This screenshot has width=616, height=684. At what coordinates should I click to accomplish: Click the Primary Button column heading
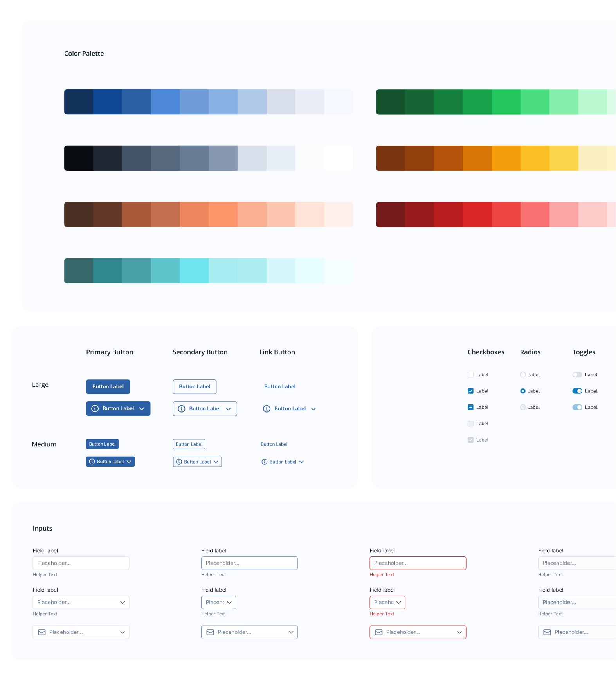coord(110,352)
